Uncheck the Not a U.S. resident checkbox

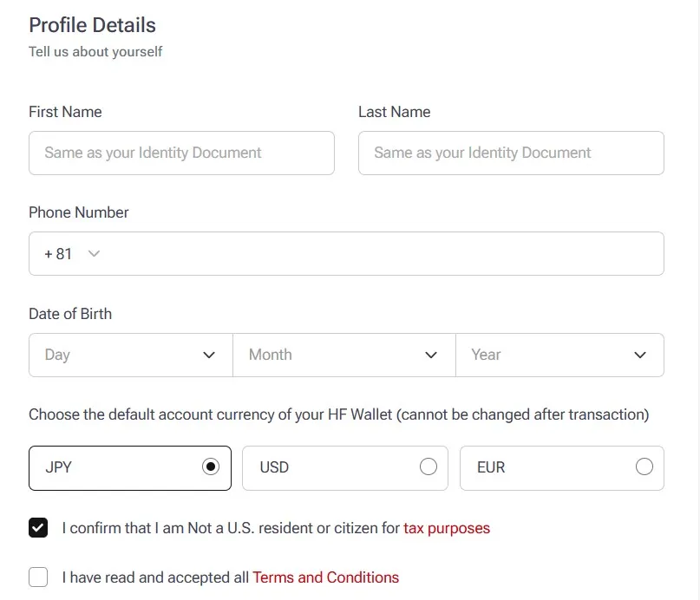(38, 528)
